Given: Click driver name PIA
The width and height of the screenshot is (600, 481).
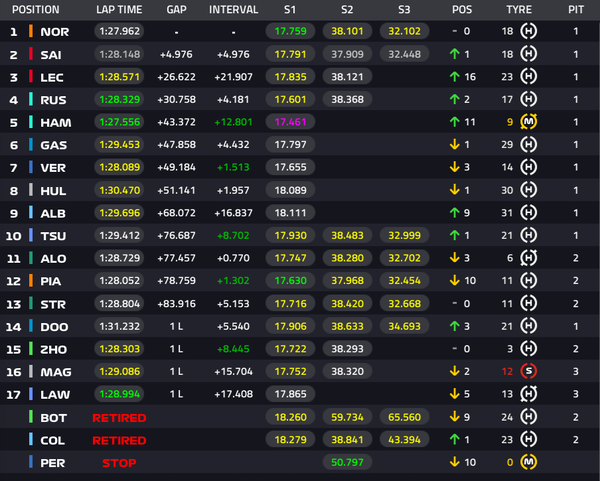Looking at the screenshot, I should (51, 281).
